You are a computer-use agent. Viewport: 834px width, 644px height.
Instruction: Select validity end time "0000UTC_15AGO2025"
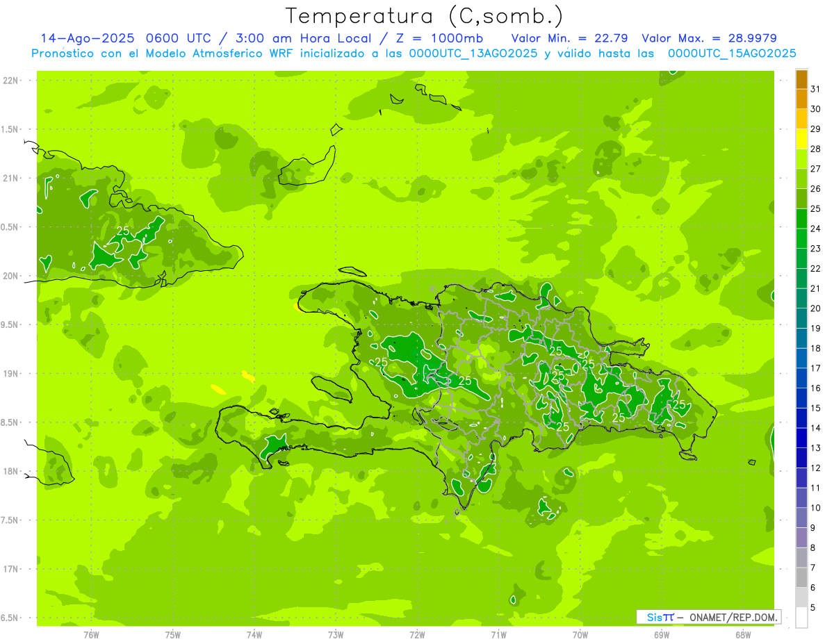click(x=731, y=53)
